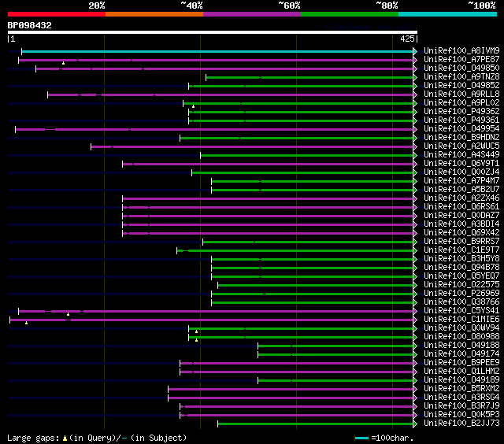The width and height of the screenshot is (504, 444).
Task: Click the yellow query gap marker under A7PE87
Action: [63, 63]
